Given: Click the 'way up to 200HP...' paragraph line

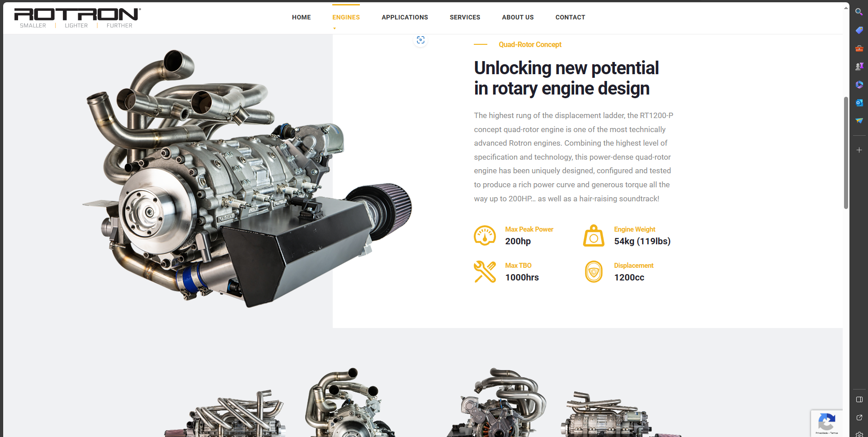Looking at the screenshot, I should click(x=566, y=199).
